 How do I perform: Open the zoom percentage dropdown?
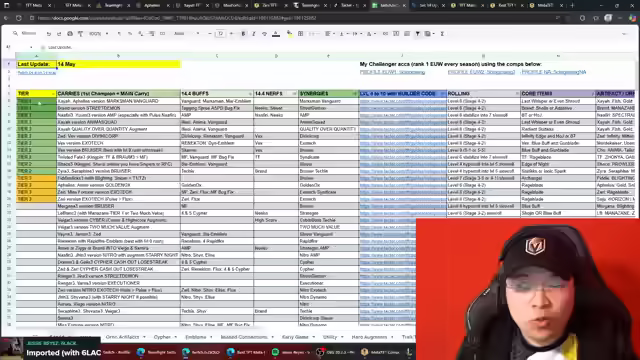click(98, 34)
